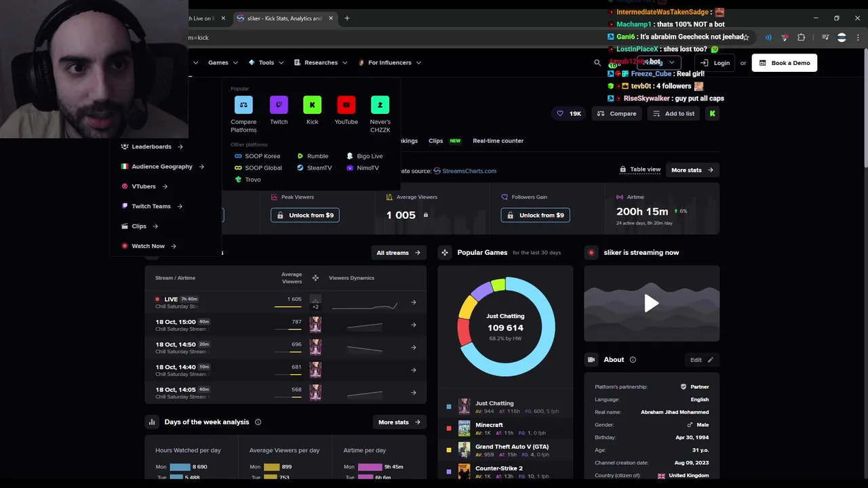Open NimoTV platform
Viewport: 868px width, 488px height.
pyautogui.click(x=363, y=167)
